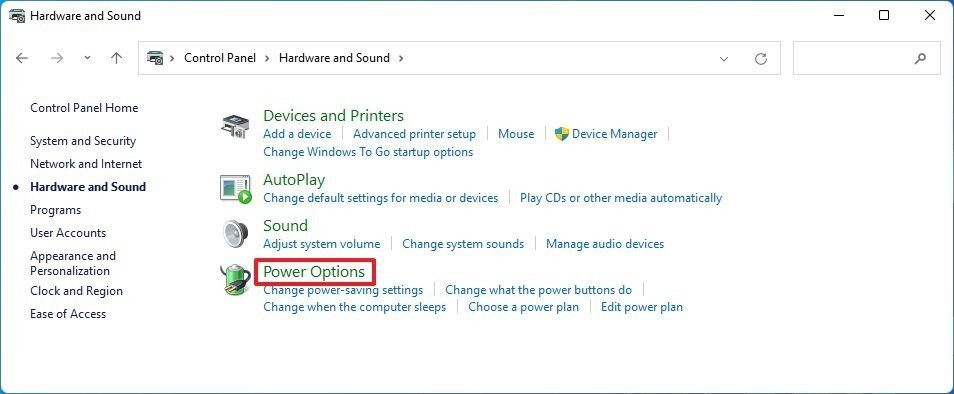Click Change system sounds

pos(463,244)
